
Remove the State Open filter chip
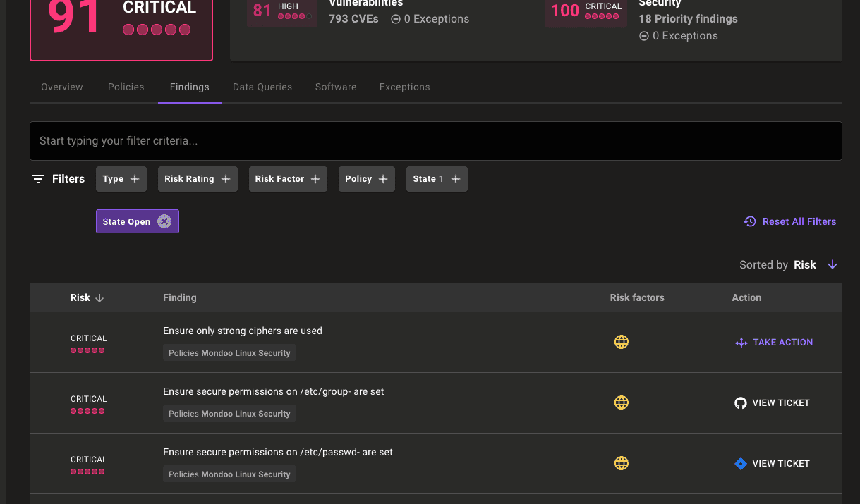pyautogui.click(x=164, y=221)
